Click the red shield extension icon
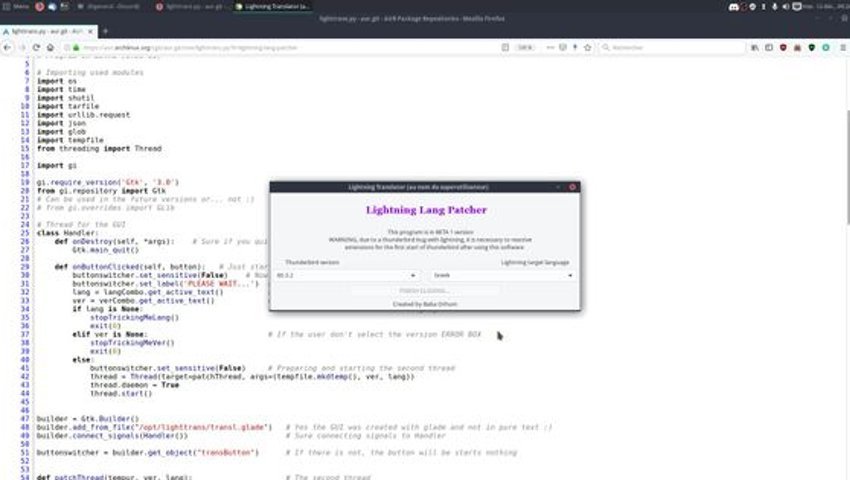 pyautogui.click(x=783, y=48)
